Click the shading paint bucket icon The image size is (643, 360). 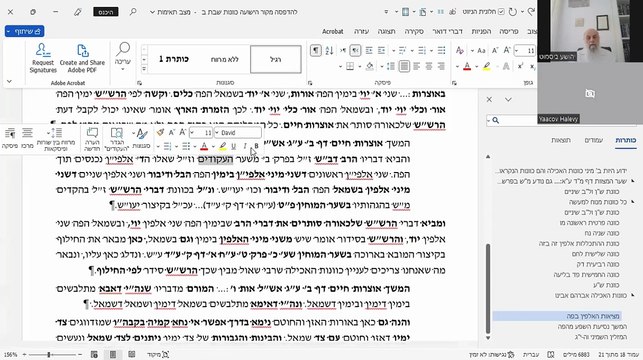pyautogui.click(x=370, y=66)
